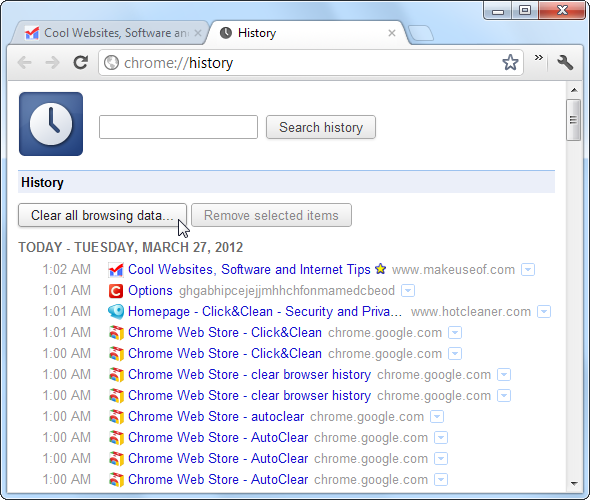Close the History tab
The width and height of the screenshot is (590, 500).
coord(392,33)
